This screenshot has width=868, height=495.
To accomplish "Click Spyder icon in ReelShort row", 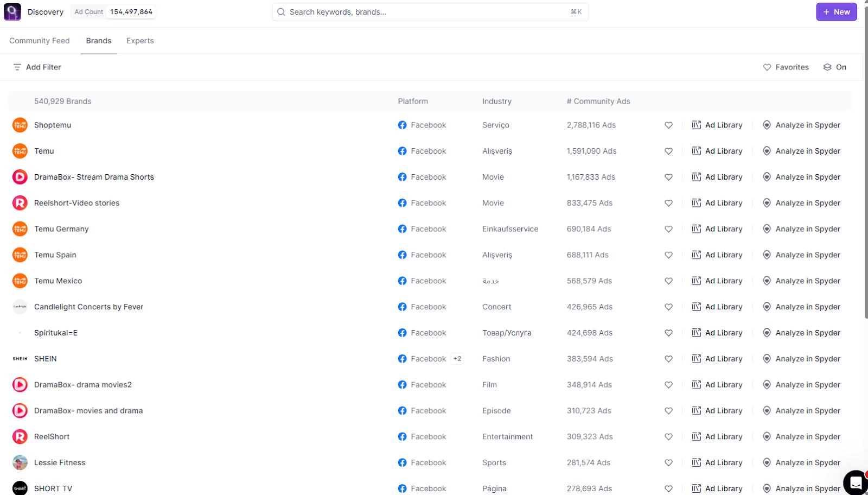I will coord(767,436).
